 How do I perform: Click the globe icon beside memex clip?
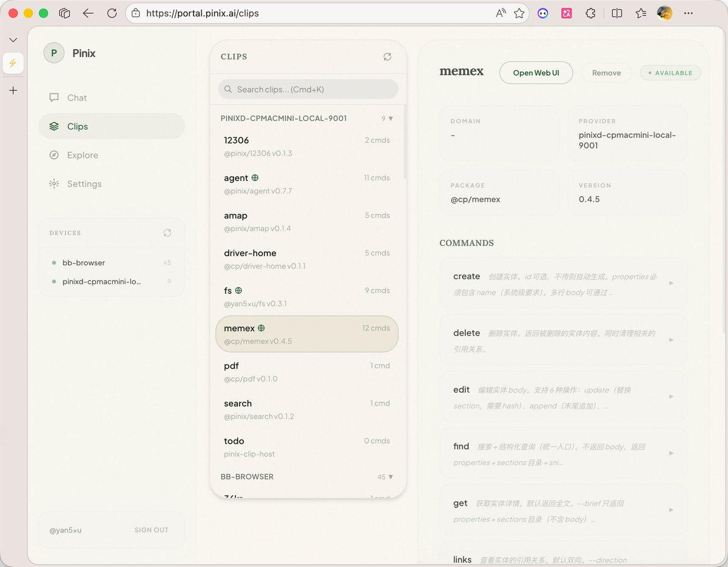(x=261, y=328)
